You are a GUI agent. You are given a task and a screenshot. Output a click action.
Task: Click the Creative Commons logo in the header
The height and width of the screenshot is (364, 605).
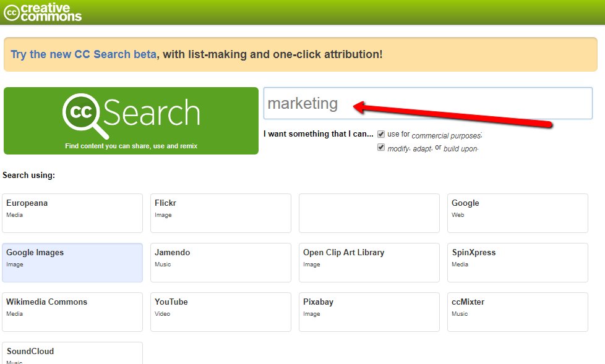pyautogui.click(x=43, y=12)
